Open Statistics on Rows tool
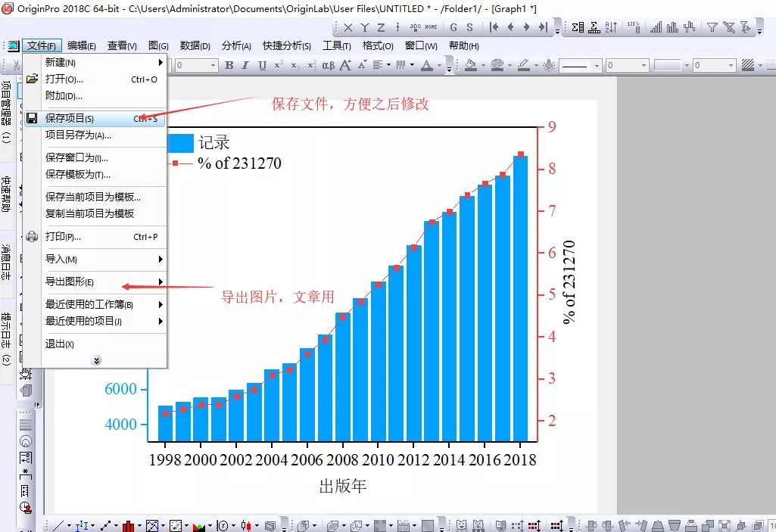Viewport: 776px width, 532px height. tap(594, 28)
